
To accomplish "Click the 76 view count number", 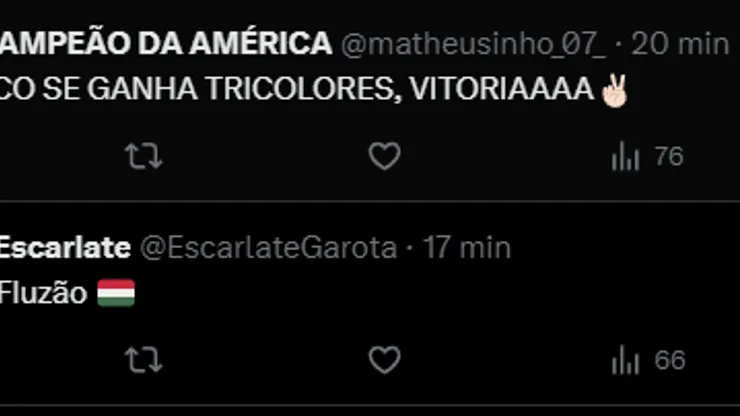I will 669,156.
